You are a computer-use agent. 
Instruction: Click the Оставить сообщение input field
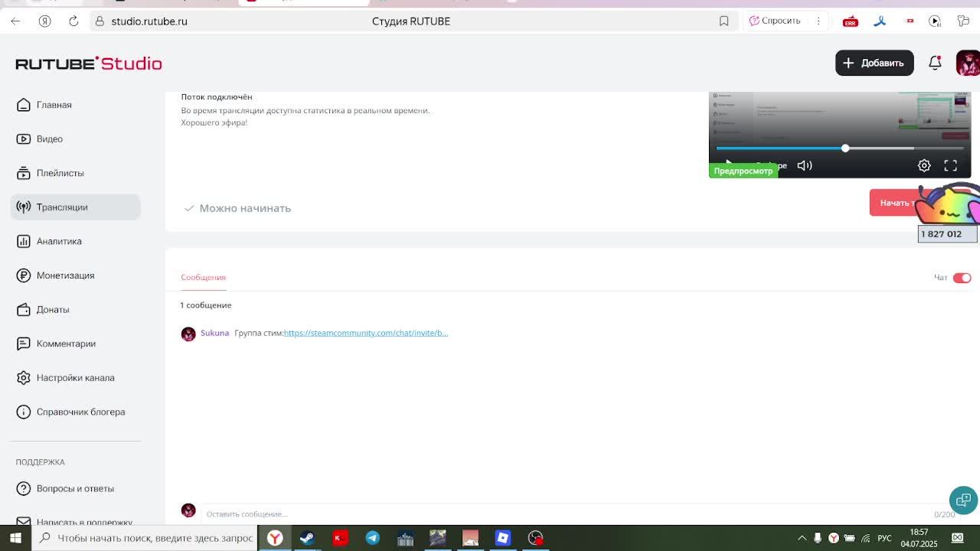(567, 514)
